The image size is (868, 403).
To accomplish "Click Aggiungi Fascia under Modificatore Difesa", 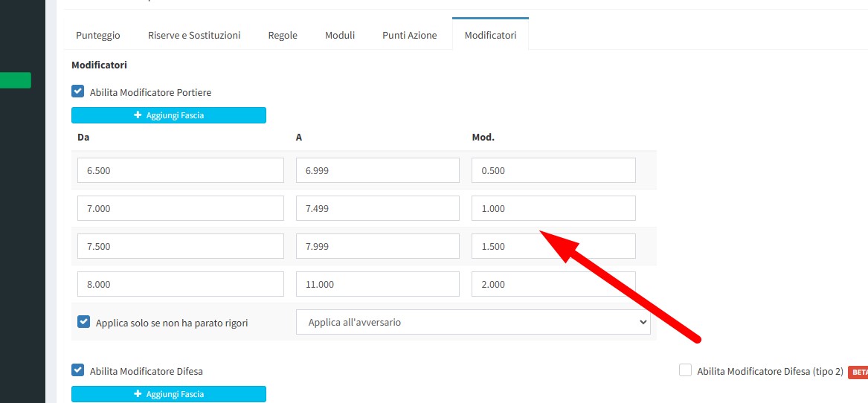I will pyautogui.click(x=169, y=394).
